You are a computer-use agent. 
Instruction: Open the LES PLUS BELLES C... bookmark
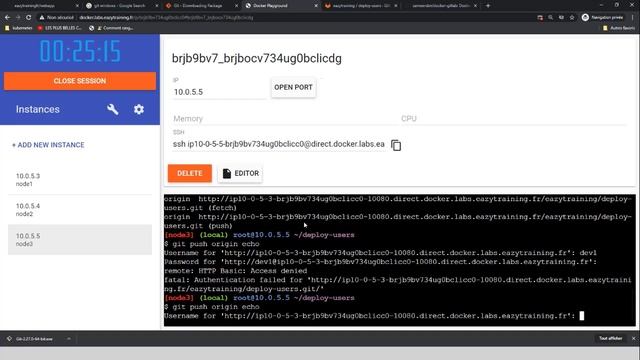point(60,28)
